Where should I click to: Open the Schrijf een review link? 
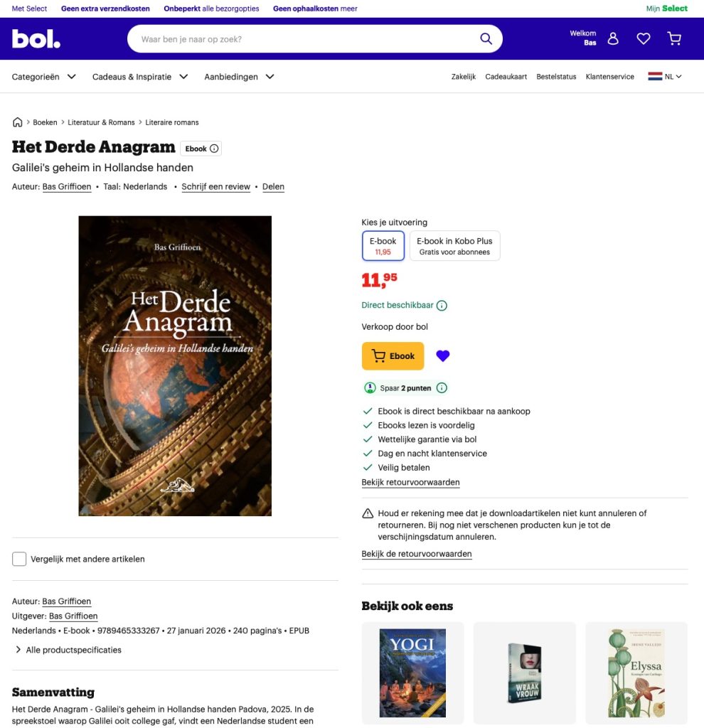(216, 187)
